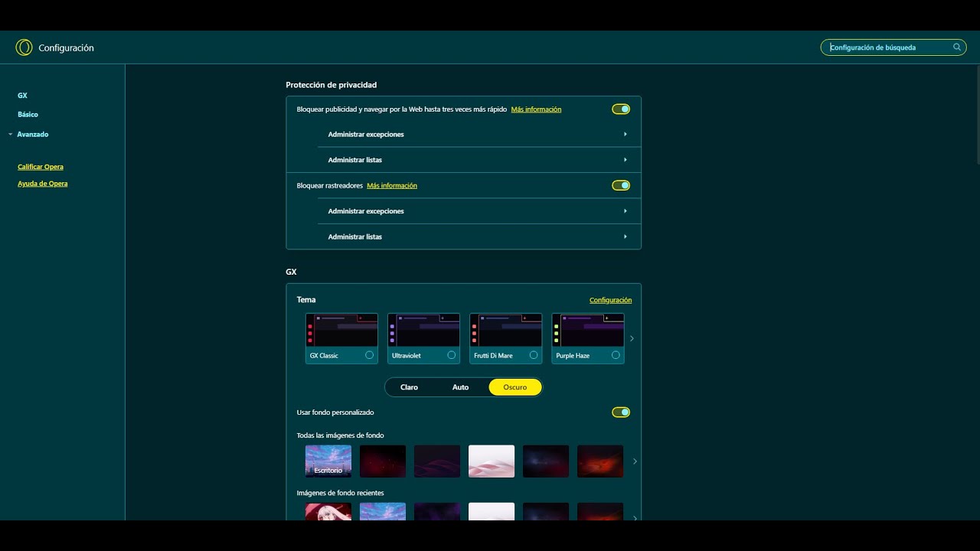
Task: Click the Imágenes de fondo recientes label
Action: click(x=340, y=493)
